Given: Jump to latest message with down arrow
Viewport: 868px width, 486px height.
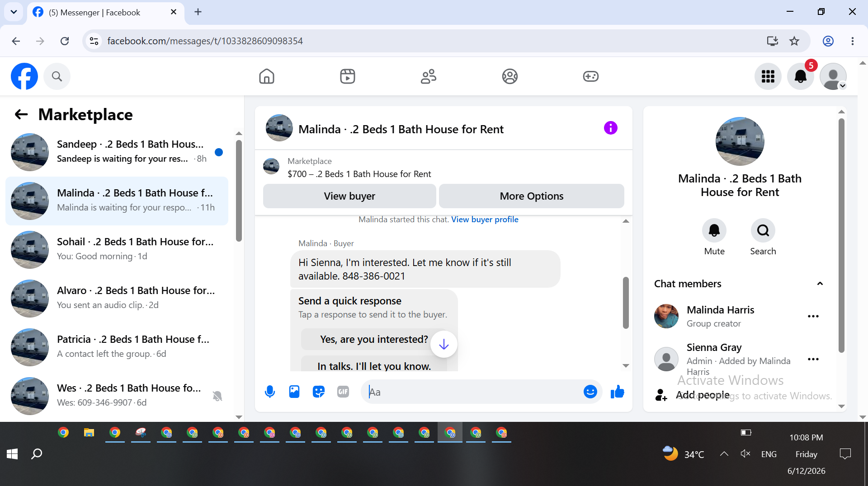Looking at the screenshot, I should click(444, 344).
